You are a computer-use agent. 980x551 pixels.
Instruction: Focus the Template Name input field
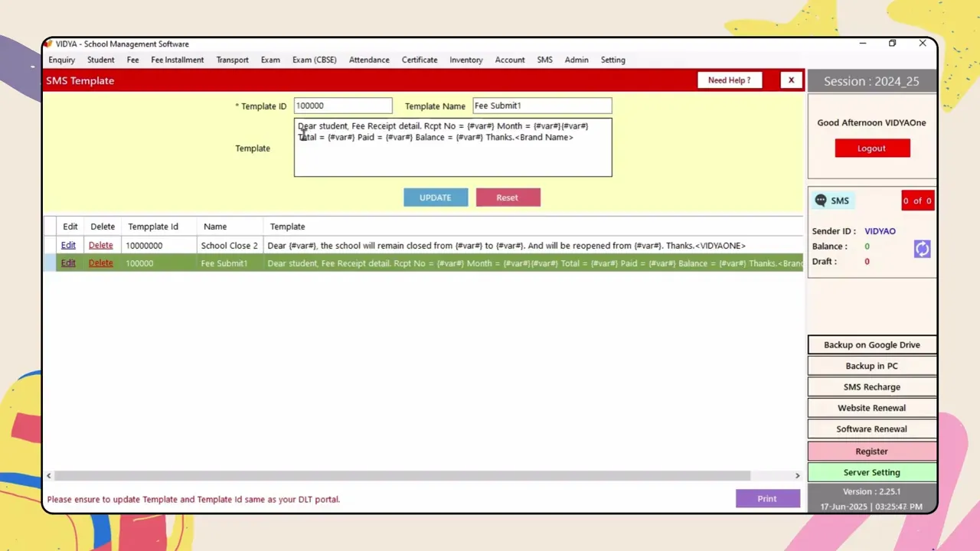point(542,106)
